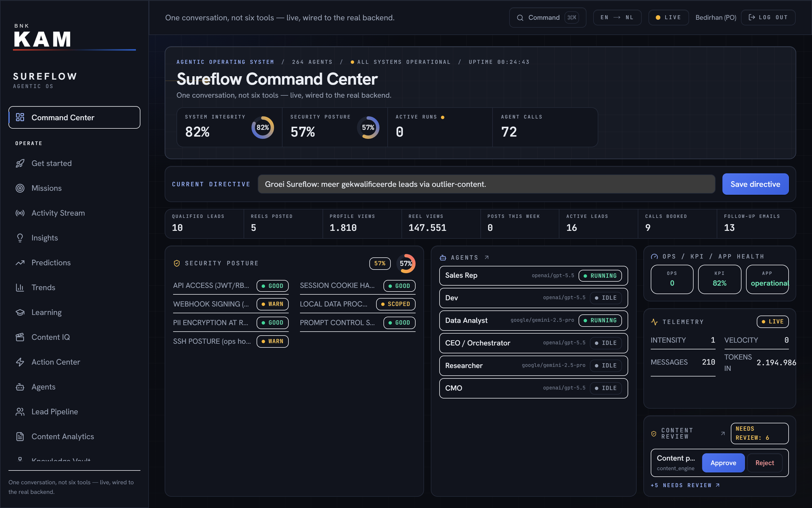Toggle the LIVE status pill in header
The width and height of the screenshot is (812, 508).
tap(668, 17)
